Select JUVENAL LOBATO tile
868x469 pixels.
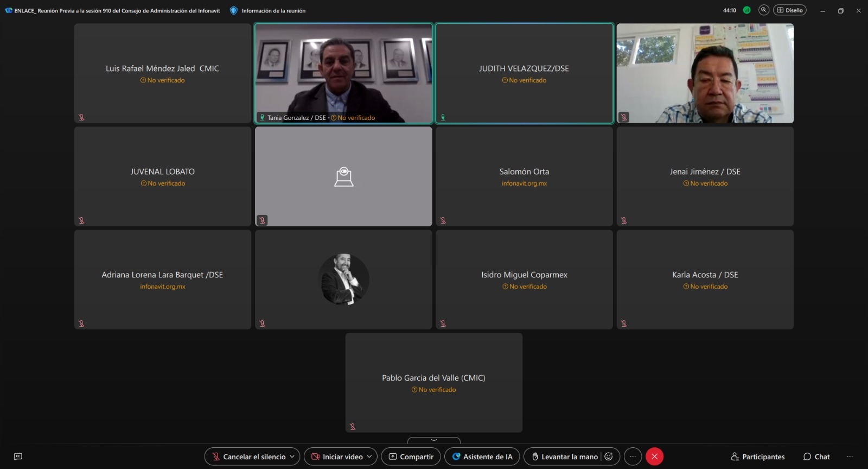click(163, 176)
